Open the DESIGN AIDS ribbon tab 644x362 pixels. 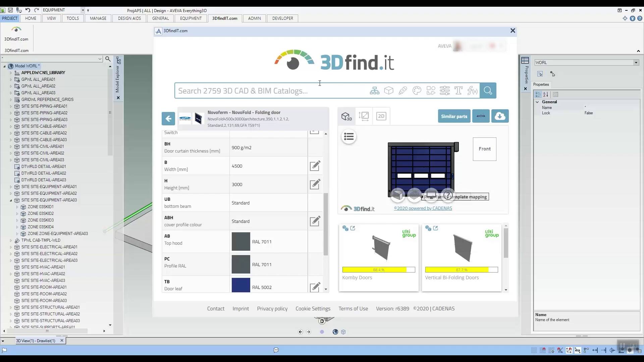[x=129, y=18]
